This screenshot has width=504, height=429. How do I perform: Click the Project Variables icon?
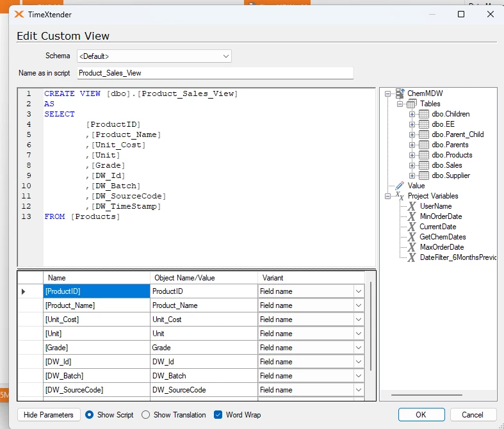pyautogui.click(x=400, y=196)
